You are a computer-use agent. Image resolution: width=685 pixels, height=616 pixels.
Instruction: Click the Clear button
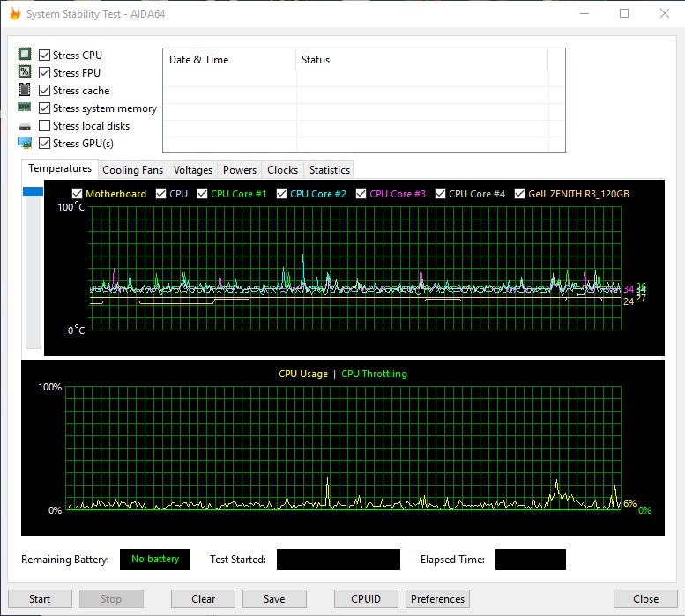click(203, 598)
